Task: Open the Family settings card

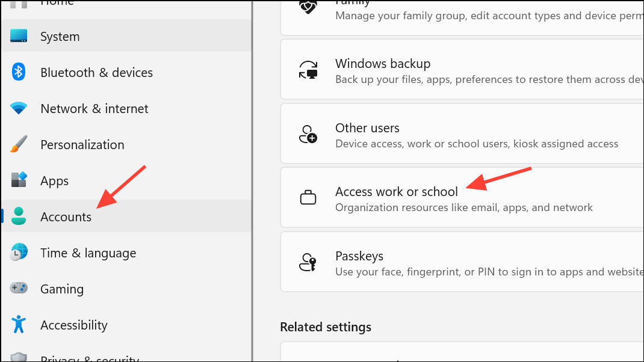Action: (462, 17)
